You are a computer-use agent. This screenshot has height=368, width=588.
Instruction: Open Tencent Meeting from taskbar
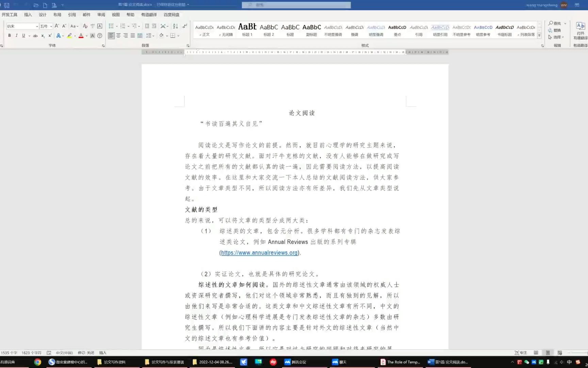[x=295, y=362]
